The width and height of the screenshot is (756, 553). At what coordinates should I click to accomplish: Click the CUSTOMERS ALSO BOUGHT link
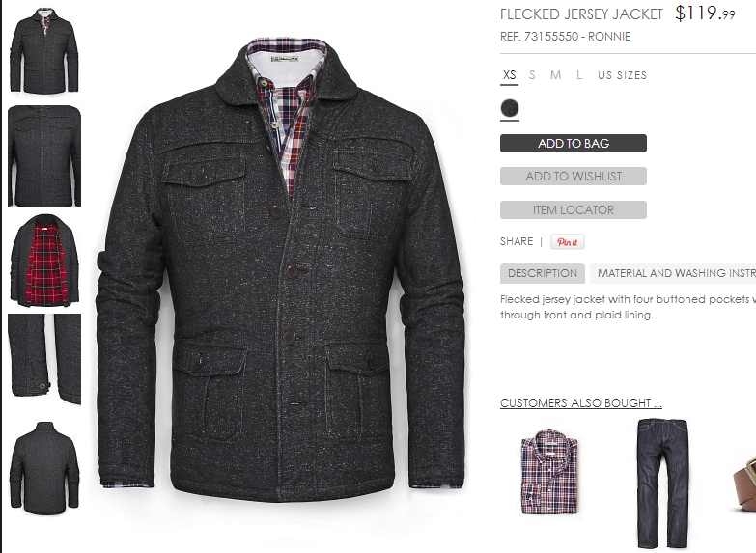(x=581, y=403)
